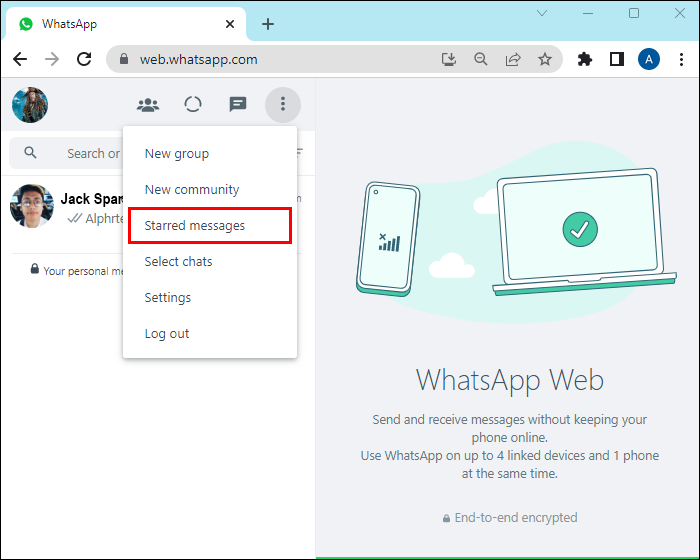Viewport: 700px width, 560px height.
Task: Click the End-to-end encrypted label
Action: click(x=510, y=518)
